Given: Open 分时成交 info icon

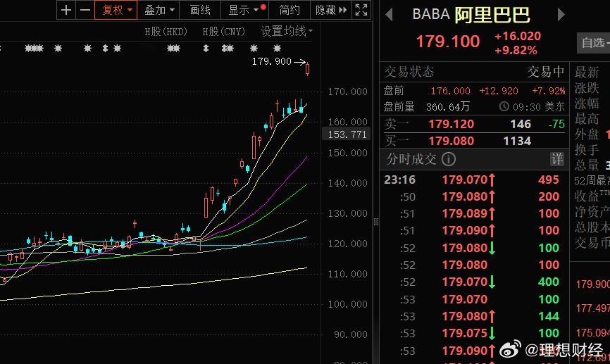Looking at the screenshot, I should point(449,159).
